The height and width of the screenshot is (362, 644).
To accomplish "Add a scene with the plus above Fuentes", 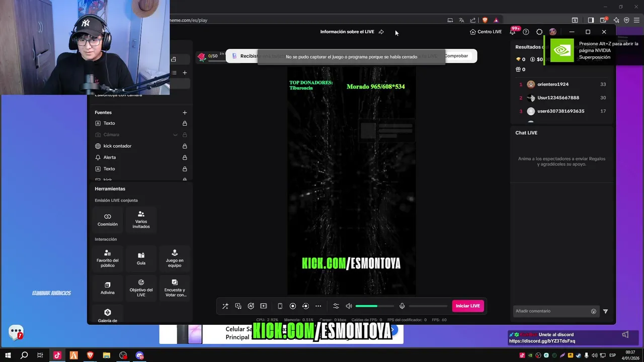I will [185, 73].
